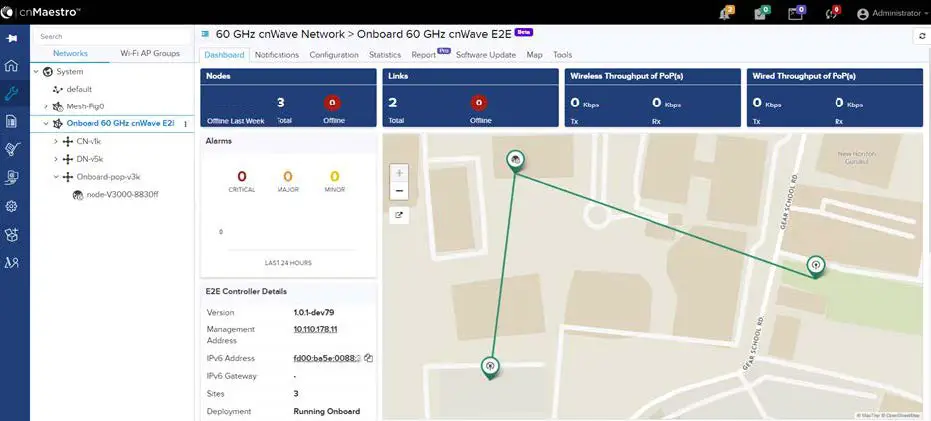Expand the DN-v5k site
Viewport: 931px width, 421px height.
(x=55, y=159)
